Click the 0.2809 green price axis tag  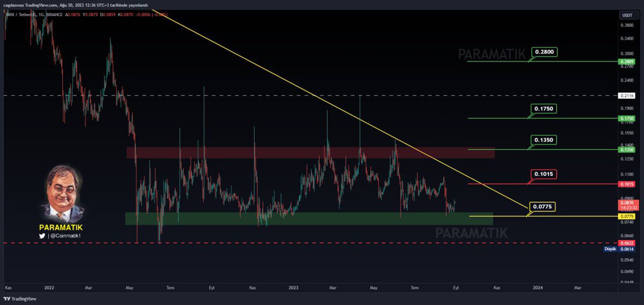(x=627, y=62)
